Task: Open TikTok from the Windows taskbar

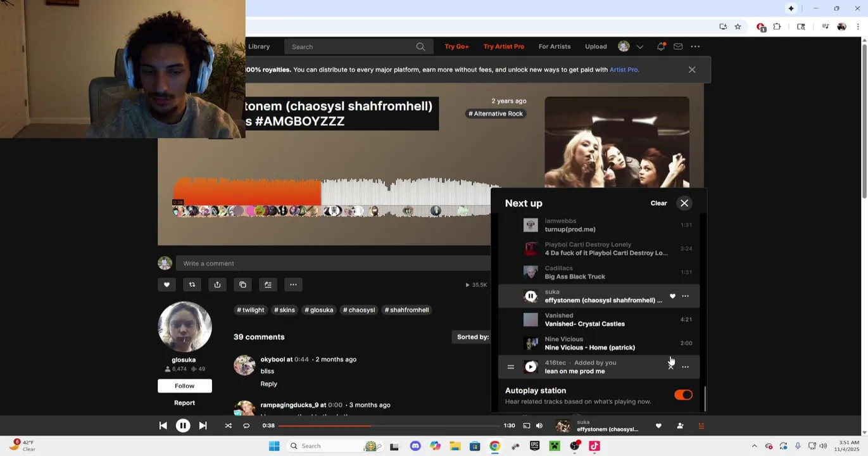Action: coord(594,446)
